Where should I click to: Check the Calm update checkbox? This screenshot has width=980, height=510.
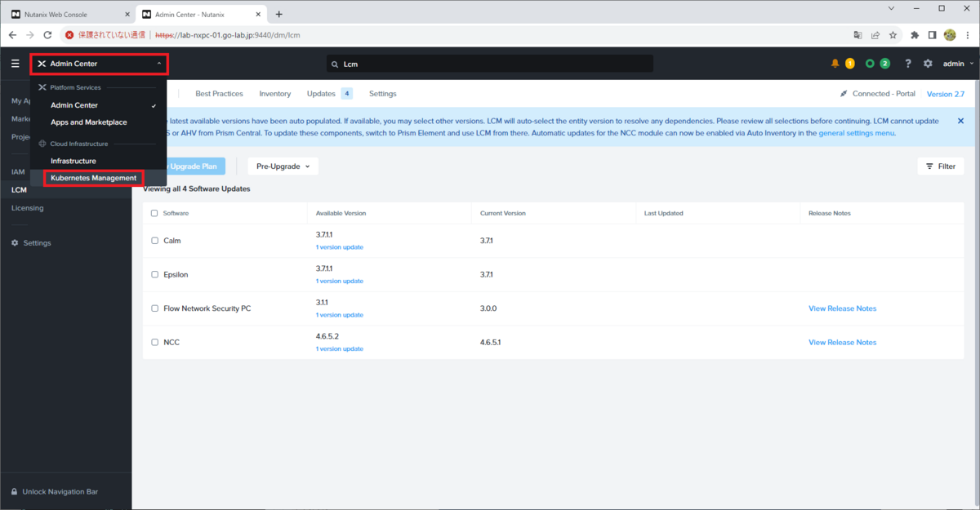click(154, 241)
